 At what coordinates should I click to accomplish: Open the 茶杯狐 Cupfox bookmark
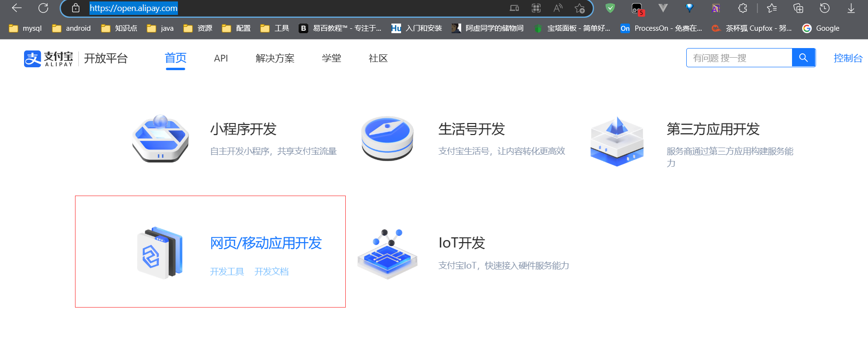[x=752, y=28]
